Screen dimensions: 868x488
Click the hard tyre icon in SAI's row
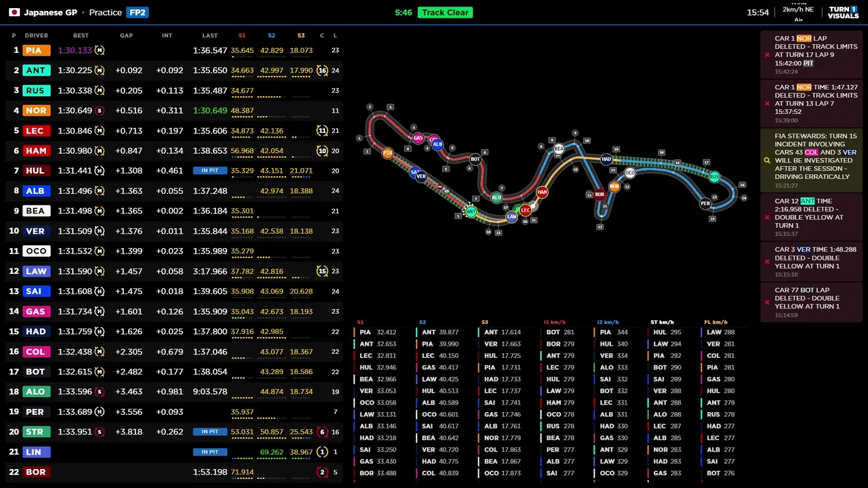[x=100, y=291]
